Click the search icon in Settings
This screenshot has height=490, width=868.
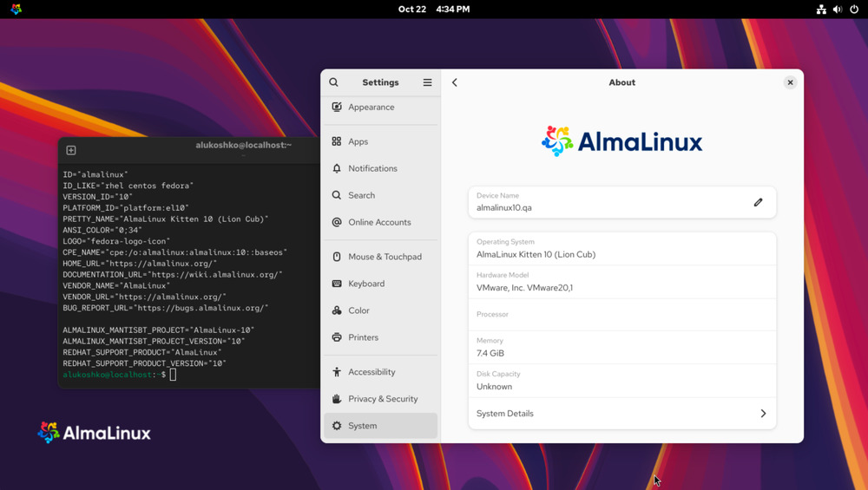pos(333,82)
